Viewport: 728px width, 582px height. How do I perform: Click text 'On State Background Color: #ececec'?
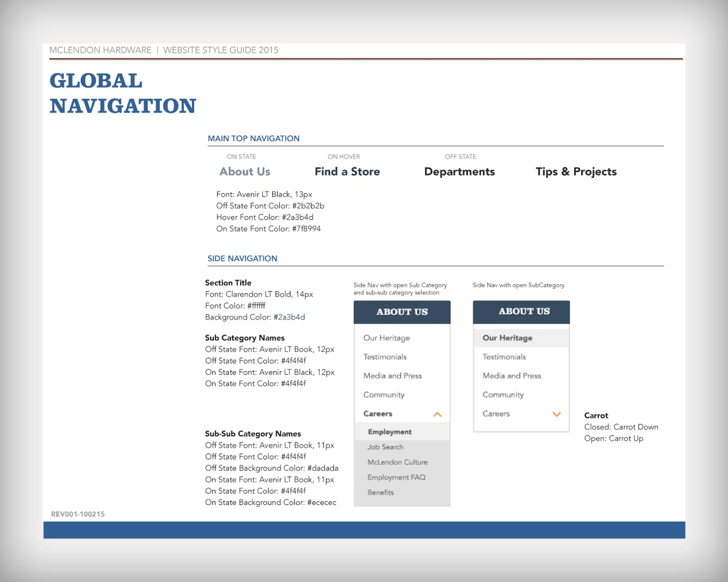271,502
